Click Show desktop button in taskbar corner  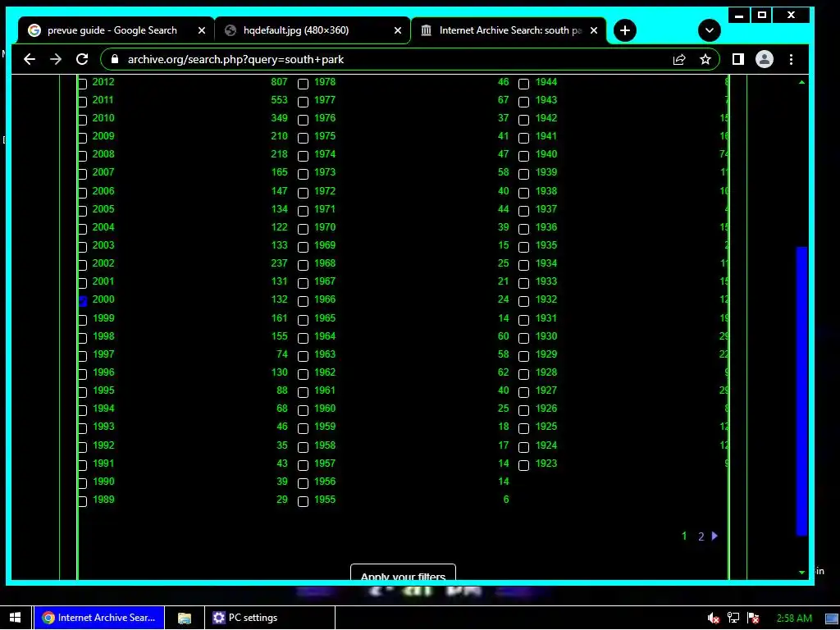(832, 619)
